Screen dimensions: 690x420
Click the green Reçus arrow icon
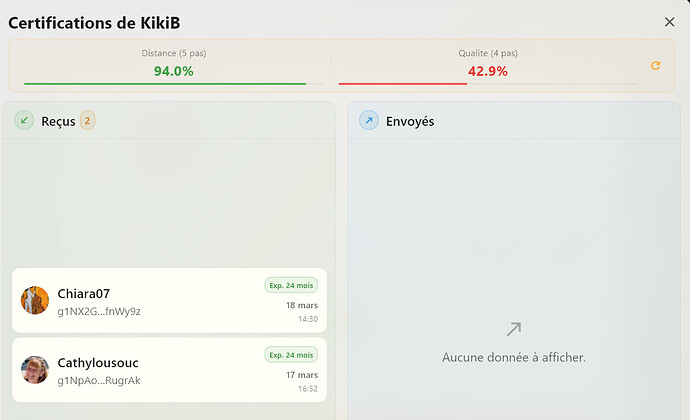click(24, 121)
